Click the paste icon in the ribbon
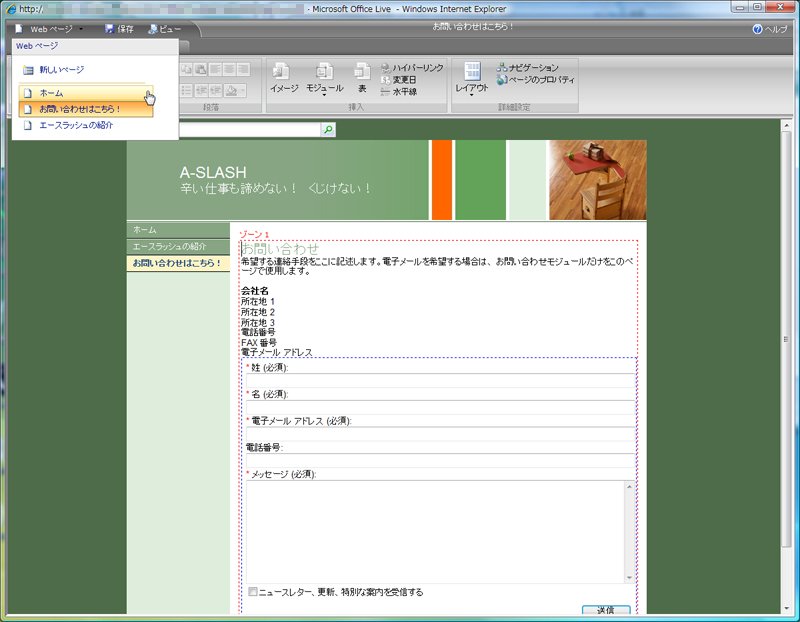This screenshot has width=800, height=622. coord(201,69)
